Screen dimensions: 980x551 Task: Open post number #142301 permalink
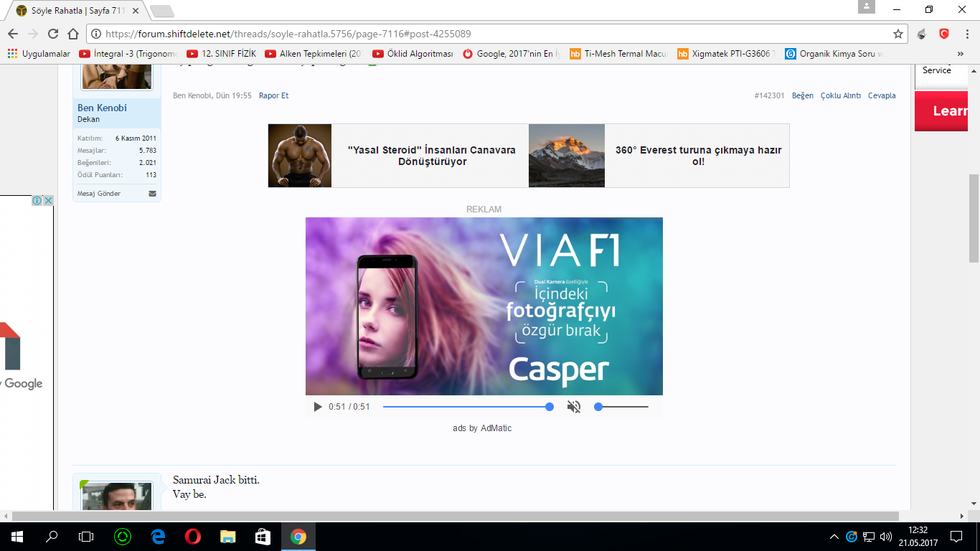(769, 95)
